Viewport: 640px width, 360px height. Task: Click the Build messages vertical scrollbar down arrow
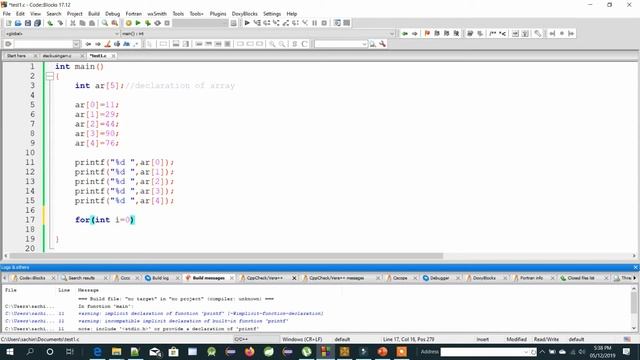tap(634, 328)
